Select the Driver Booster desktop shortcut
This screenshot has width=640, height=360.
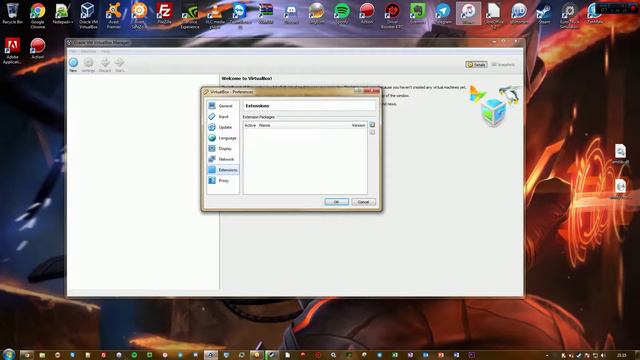pos(392,16)
